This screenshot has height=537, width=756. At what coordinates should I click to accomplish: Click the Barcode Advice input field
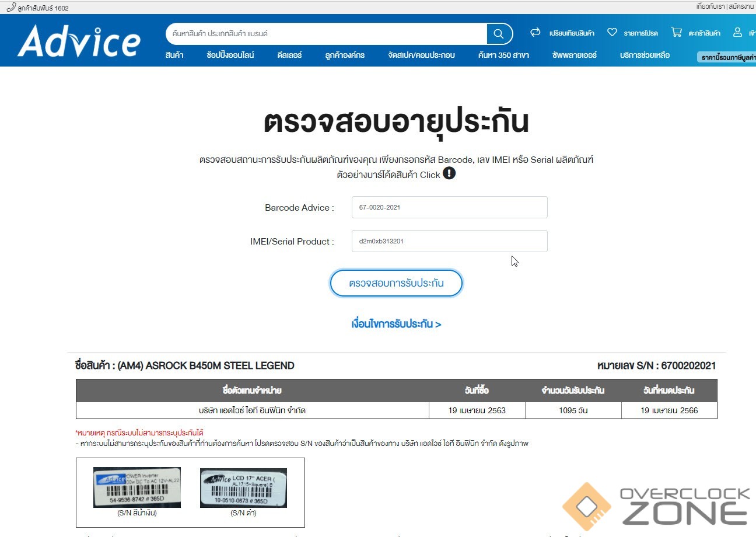click(x=449, y=207)
